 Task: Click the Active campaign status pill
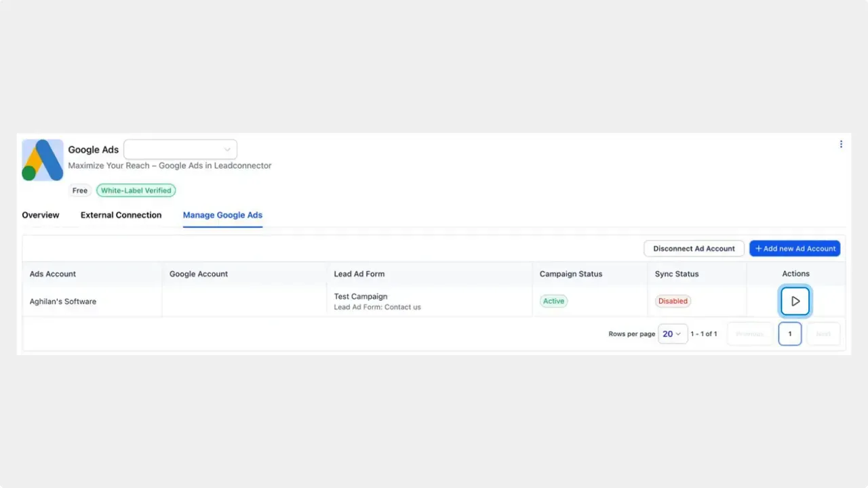pos(553,301)
